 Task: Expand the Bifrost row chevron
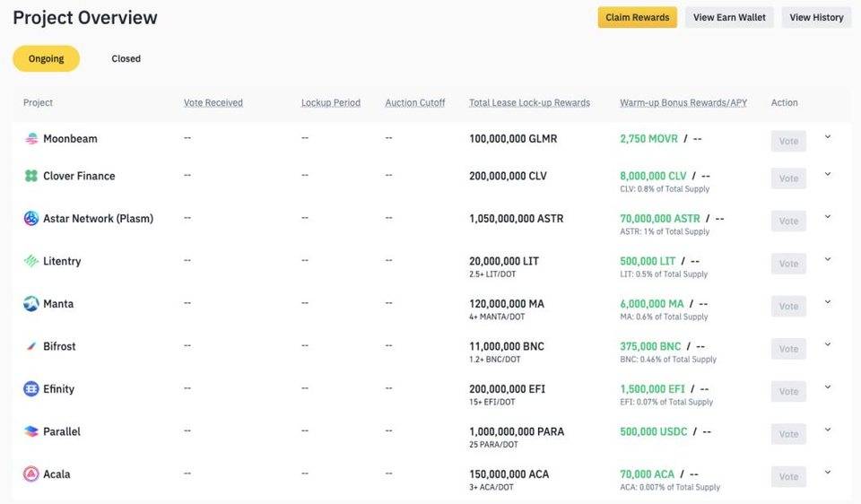tap(828, 344)
